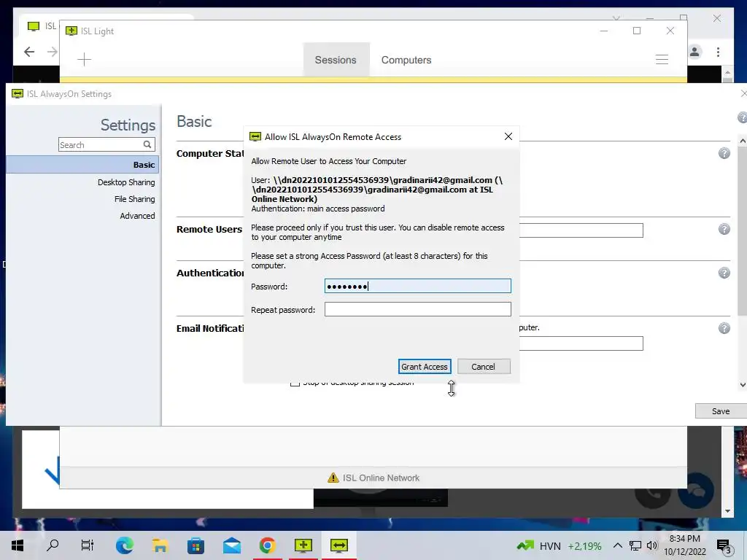Click settings panel scroll up arrow
747x560 pixels.
point(742,141)
